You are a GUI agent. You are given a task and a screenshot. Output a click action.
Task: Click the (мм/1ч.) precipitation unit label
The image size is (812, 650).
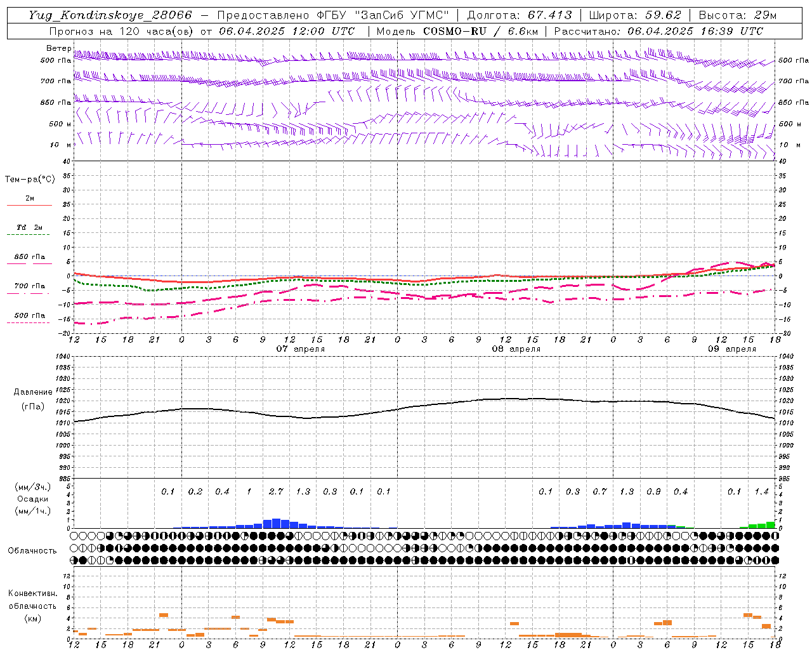[33, 511]
